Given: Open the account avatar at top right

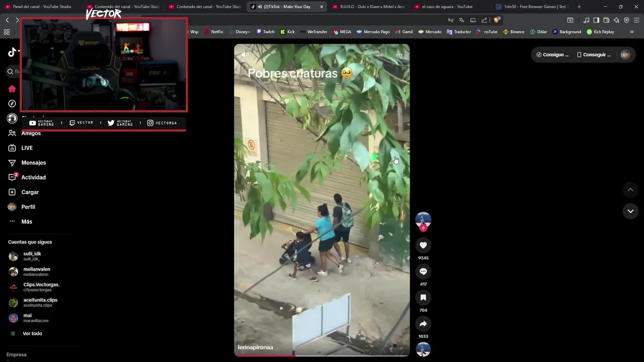Looking at the screenshot, I should pyautogui.click(x=625, y=55).
